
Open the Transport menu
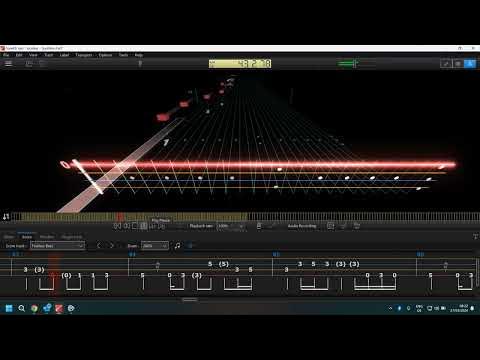tap(83, 55)
